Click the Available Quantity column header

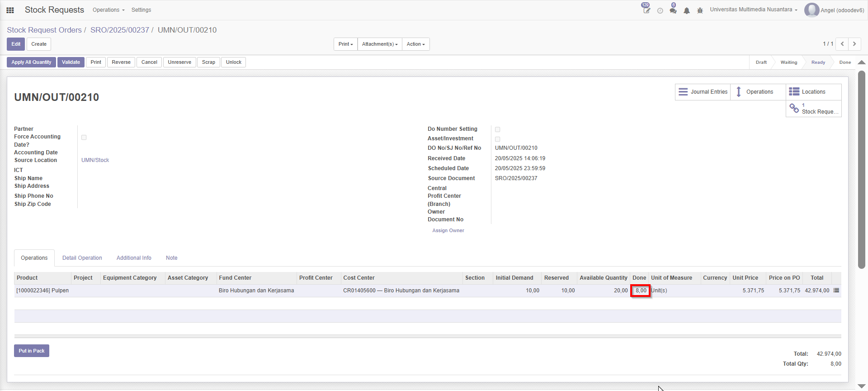(x=604, y=278)
